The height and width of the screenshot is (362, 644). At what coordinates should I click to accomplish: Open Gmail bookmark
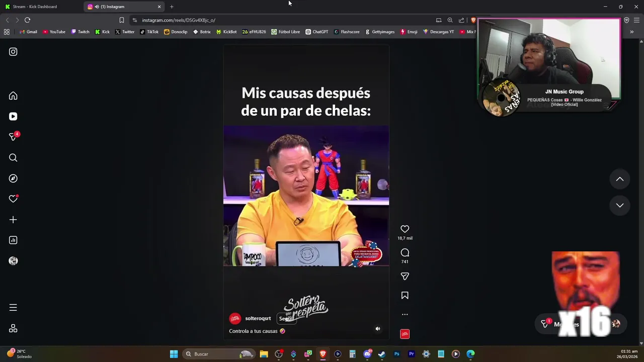[28, 32]
